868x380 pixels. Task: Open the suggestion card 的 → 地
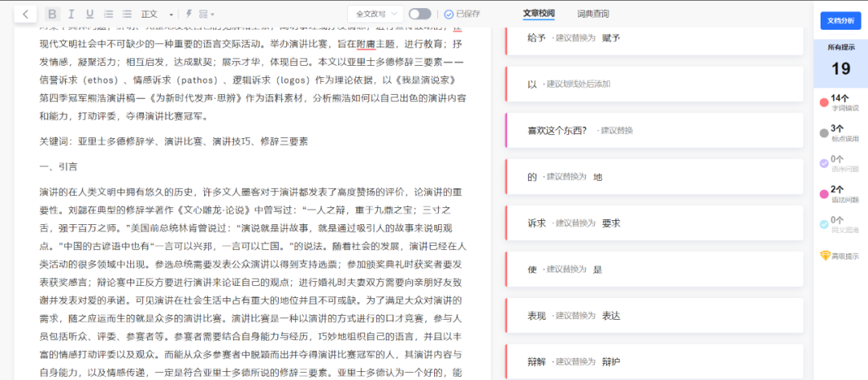coord(653,177)
